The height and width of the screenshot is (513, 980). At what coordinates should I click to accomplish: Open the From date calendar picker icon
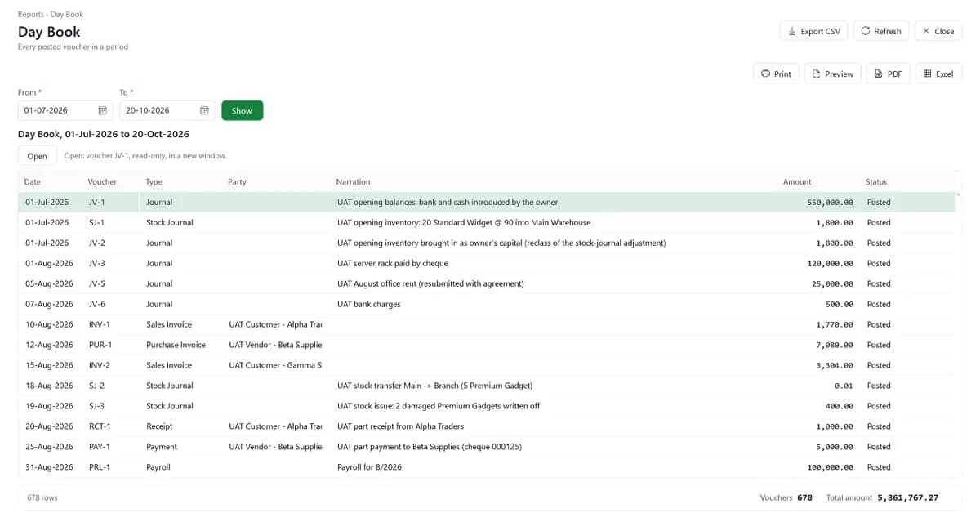click(103, 110)
